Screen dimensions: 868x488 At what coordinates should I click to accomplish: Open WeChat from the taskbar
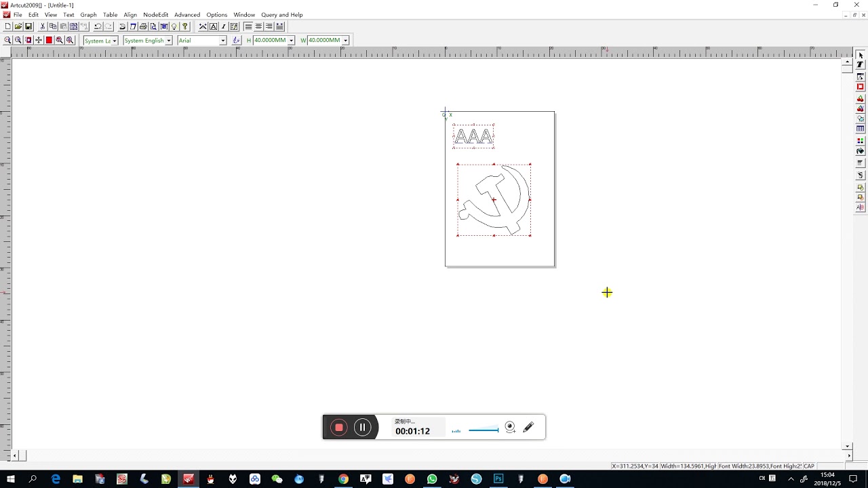[x=277, y=479]
